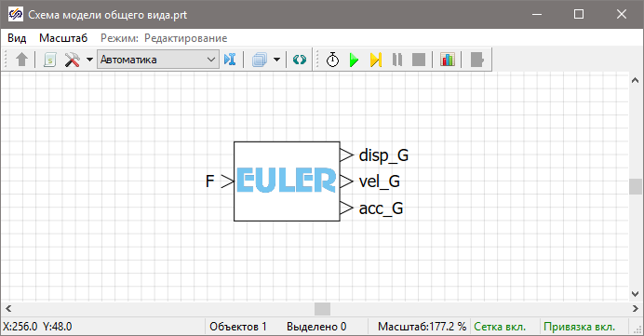
Task: Click the Объектов 1 status text
Action: pyautogui.click(x=238, y=327)
